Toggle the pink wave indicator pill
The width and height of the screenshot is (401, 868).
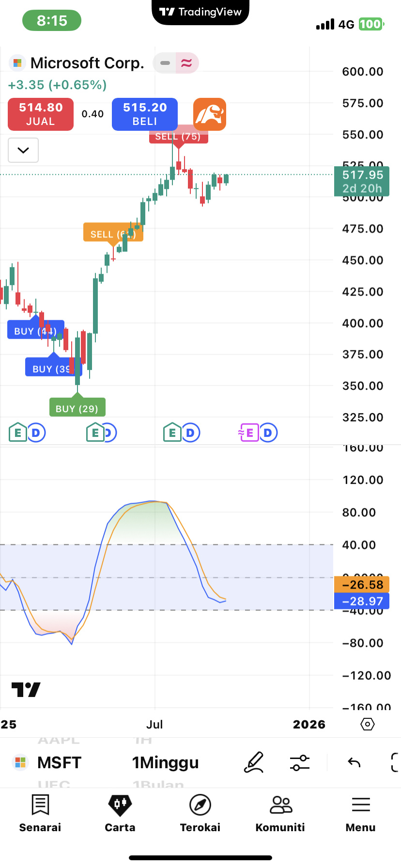187,63
